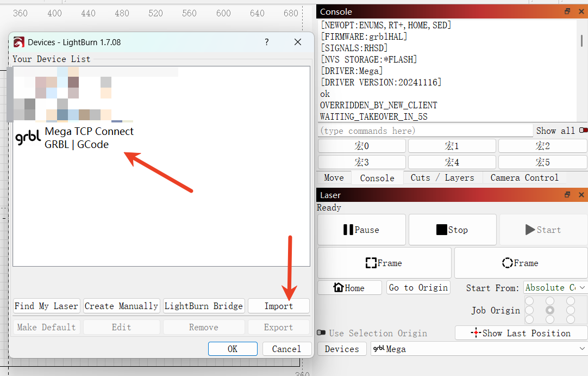Click the Find My Laser button

(47, 306)
